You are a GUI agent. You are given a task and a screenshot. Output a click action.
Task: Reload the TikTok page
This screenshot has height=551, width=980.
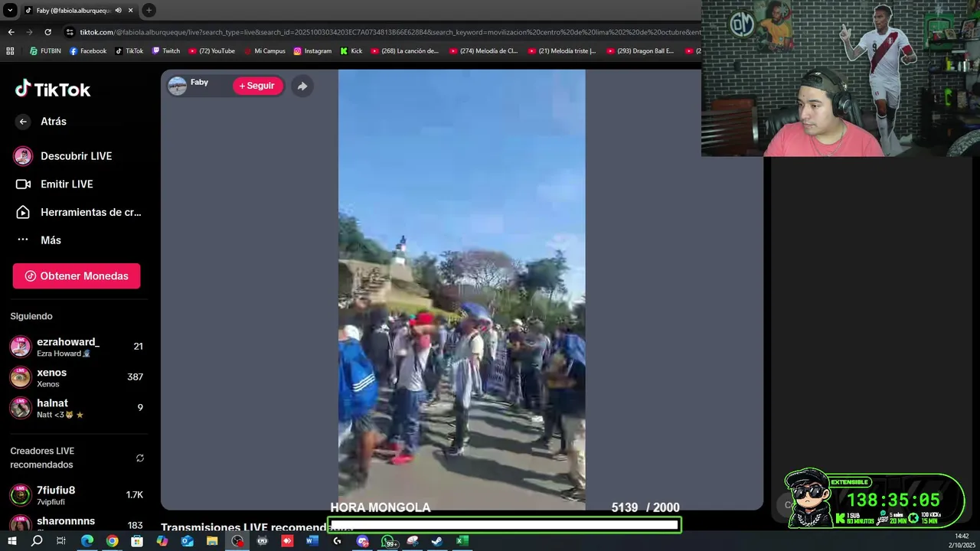pyautogui.click(x=47, y=32)
